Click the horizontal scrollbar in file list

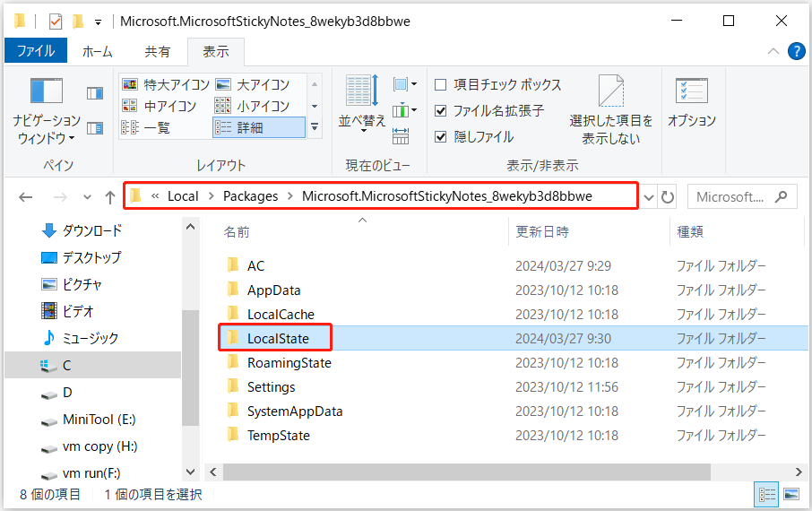pyautogui.click(x=467, y=472)
